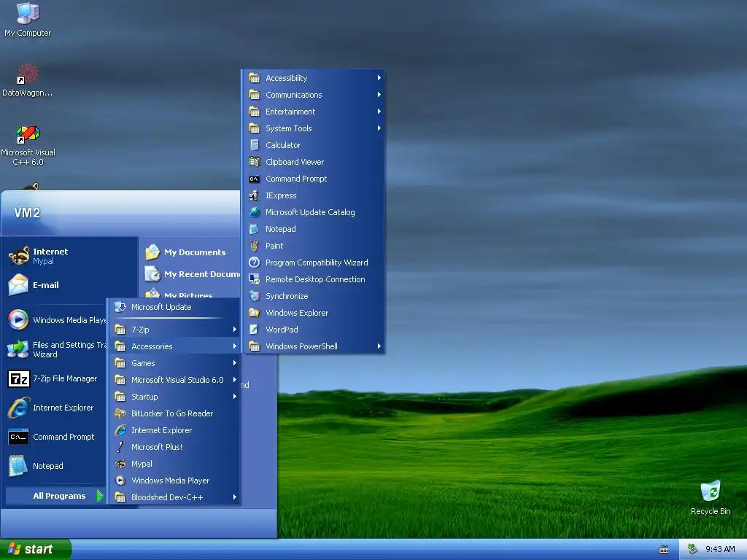This screenshot has height=560, width=747.
Task: Expand 7-Zip program folder
Action: pos(174,330)
